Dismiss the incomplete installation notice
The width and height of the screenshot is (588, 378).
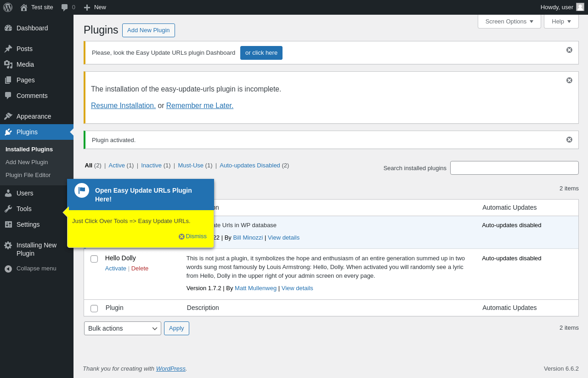pos(569,80)
